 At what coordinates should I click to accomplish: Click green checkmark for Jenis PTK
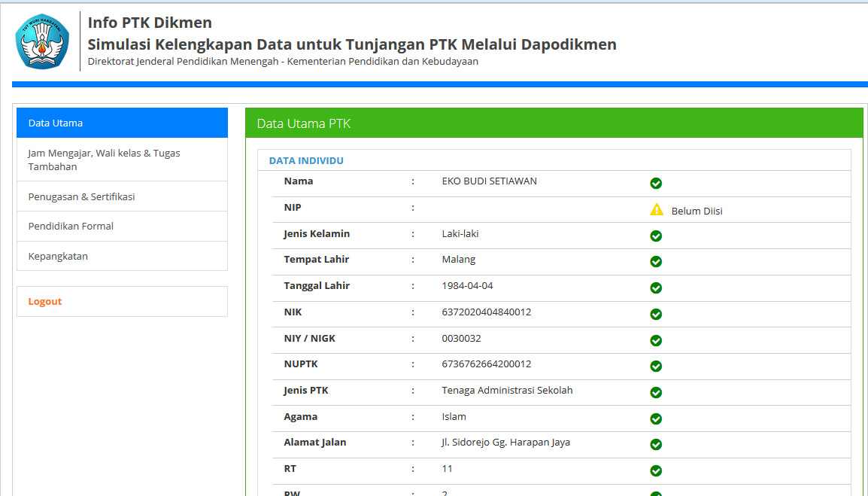click(656, 393)
